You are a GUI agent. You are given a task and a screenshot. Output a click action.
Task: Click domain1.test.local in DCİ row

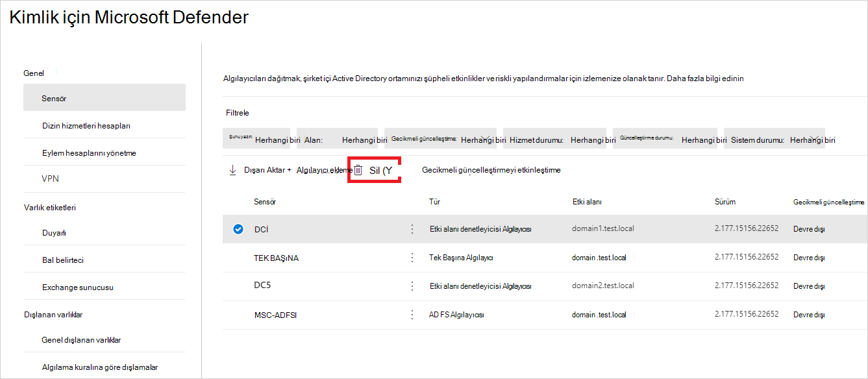coord(603,229)
